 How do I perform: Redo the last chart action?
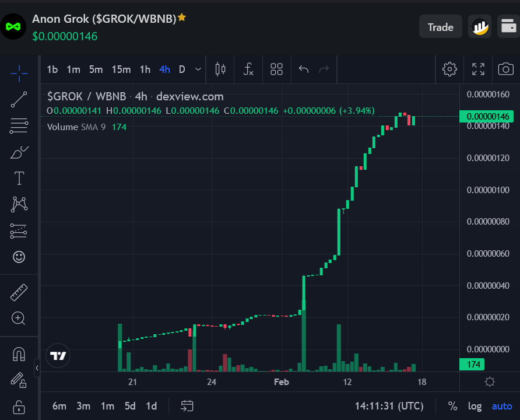324,69
